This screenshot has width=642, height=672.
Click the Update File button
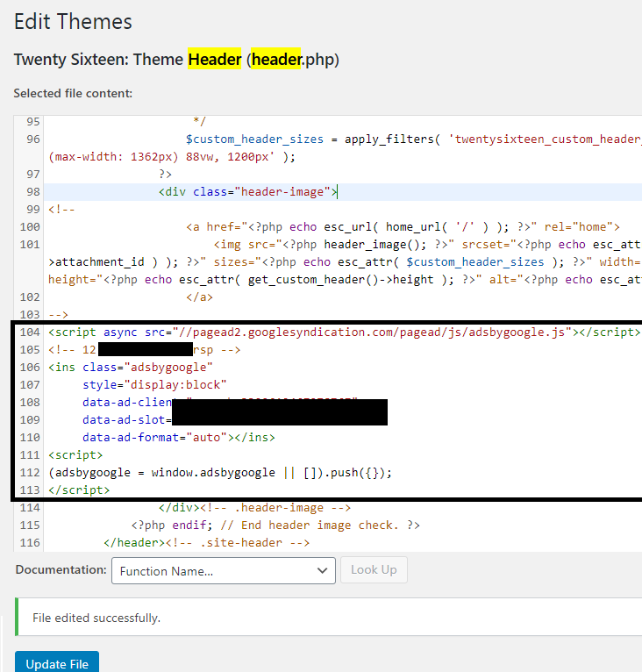coord(57,663)
